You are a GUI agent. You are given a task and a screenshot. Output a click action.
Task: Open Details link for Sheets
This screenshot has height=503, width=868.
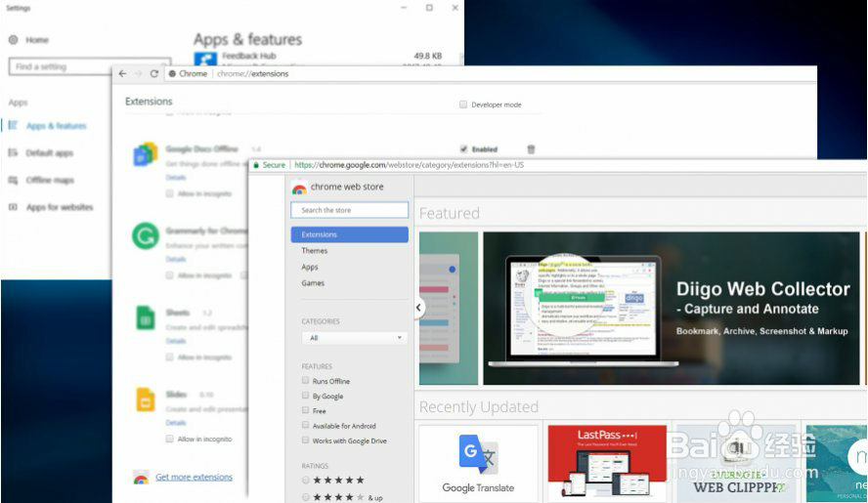point(176,341)
